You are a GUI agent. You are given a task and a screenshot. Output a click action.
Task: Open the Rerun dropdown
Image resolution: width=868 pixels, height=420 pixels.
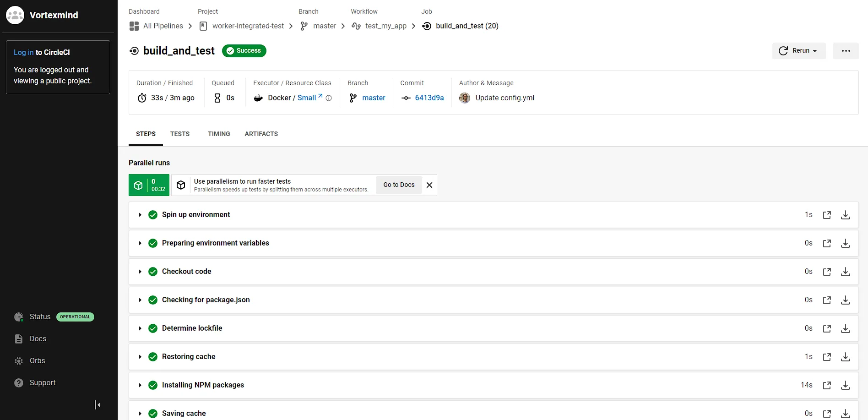tap(799, 51)
